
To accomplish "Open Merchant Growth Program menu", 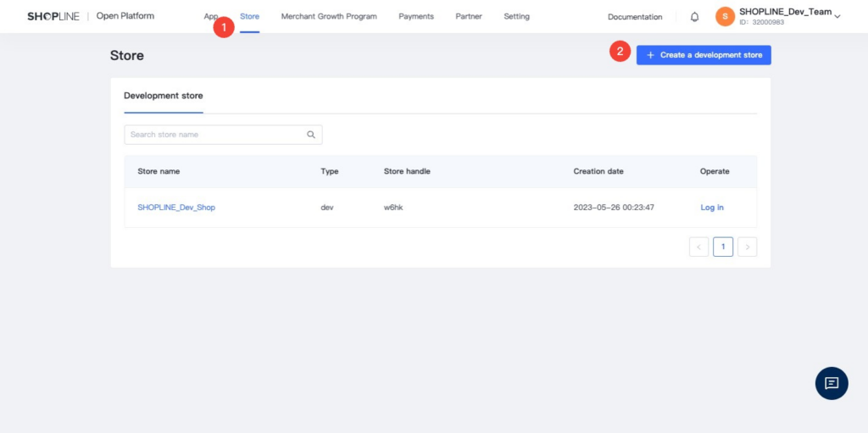I will (x=329, y=17).
